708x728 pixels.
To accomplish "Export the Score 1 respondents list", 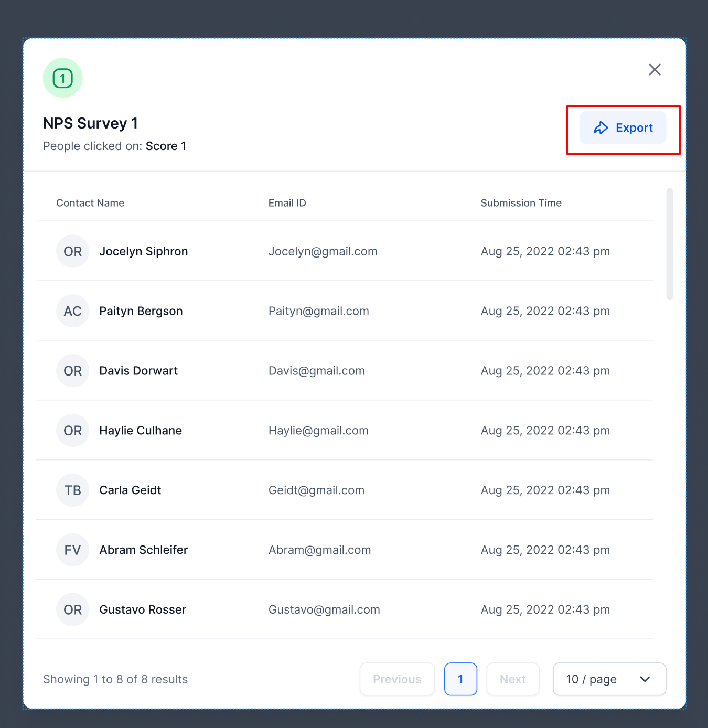I will click(623, 127).
